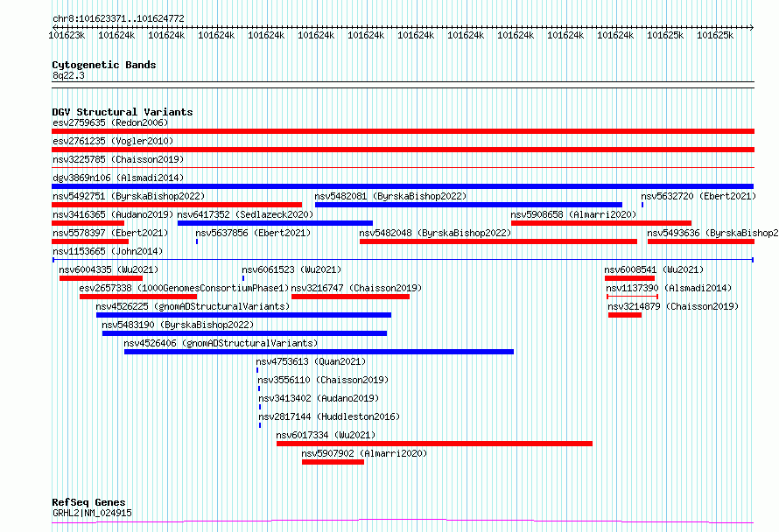
Task: Select the nsv1137390 (Alsmadi2014) label
Action: coord(669,288)
